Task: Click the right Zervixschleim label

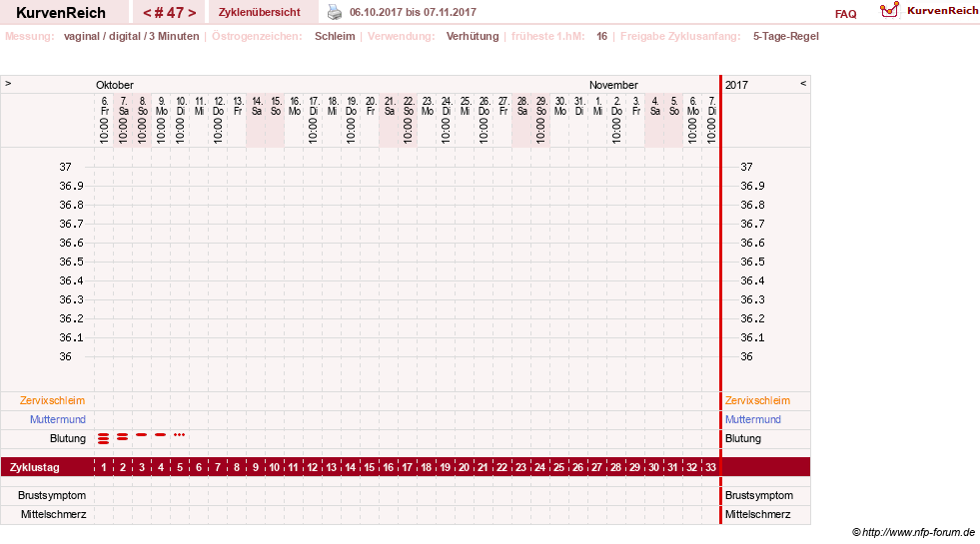Action: coord(757,400)
